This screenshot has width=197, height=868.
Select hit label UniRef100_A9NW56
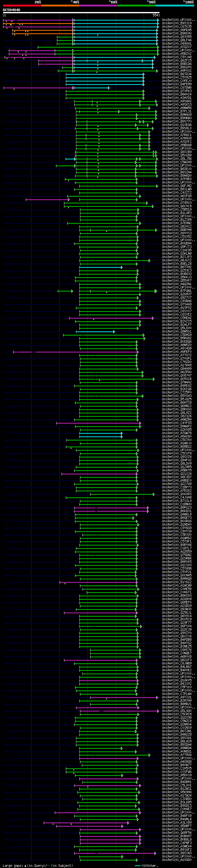tap(177, 108)
